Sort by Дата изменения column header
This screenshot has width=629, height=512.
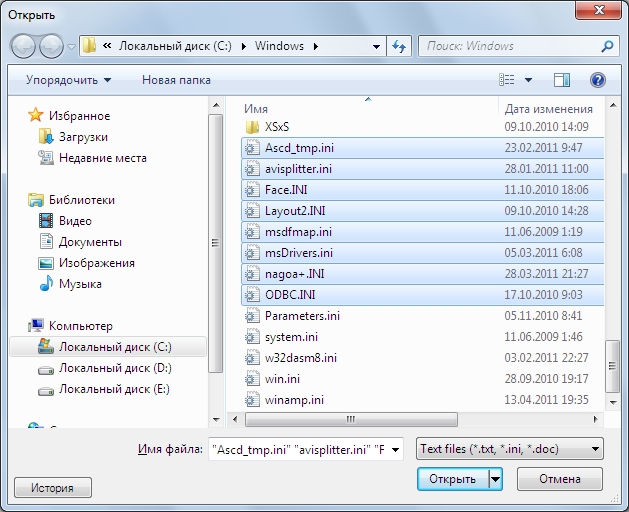(548, 109)
